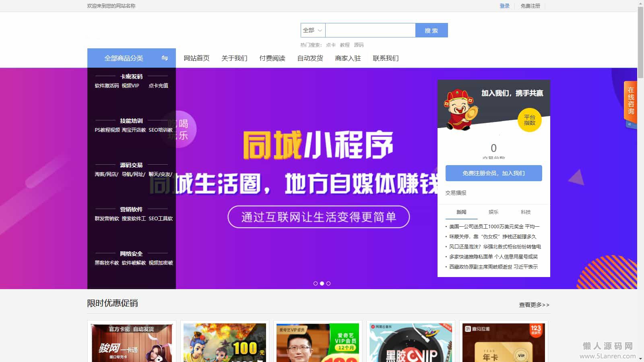Select hot search keyword 点卡
Screen dimensions: 644x362
point(331,45)
